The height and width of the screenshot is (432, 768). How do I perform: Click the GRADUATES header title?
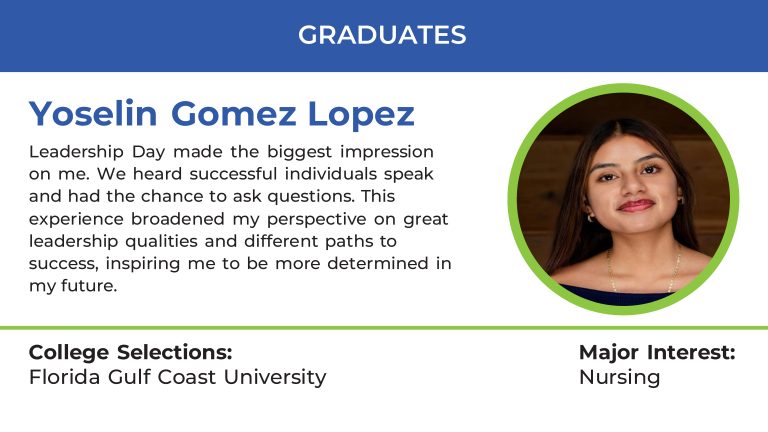click(x=382, y=35)
